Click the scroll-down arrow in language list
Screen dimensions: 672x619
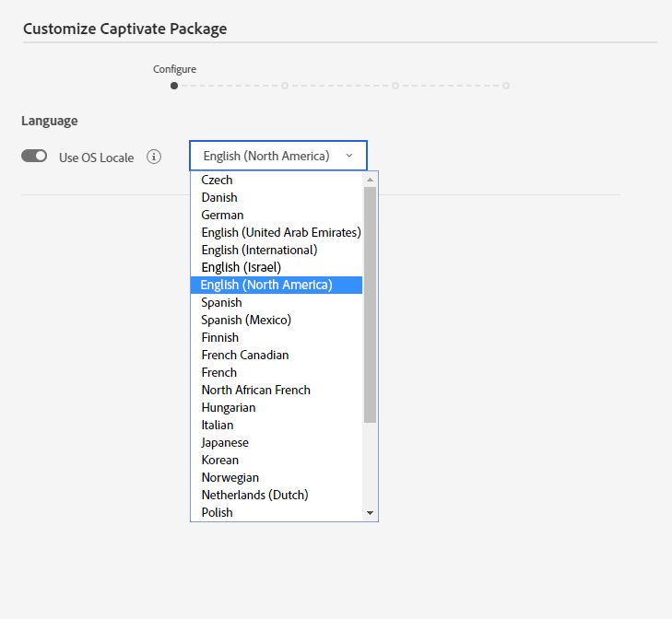click(x=370, y=512)
